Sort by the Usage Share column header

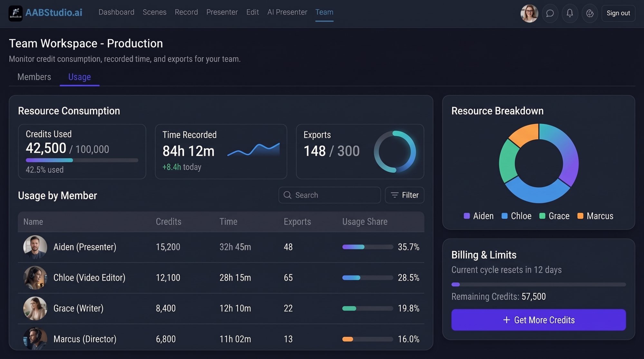[x=365, y=222]
